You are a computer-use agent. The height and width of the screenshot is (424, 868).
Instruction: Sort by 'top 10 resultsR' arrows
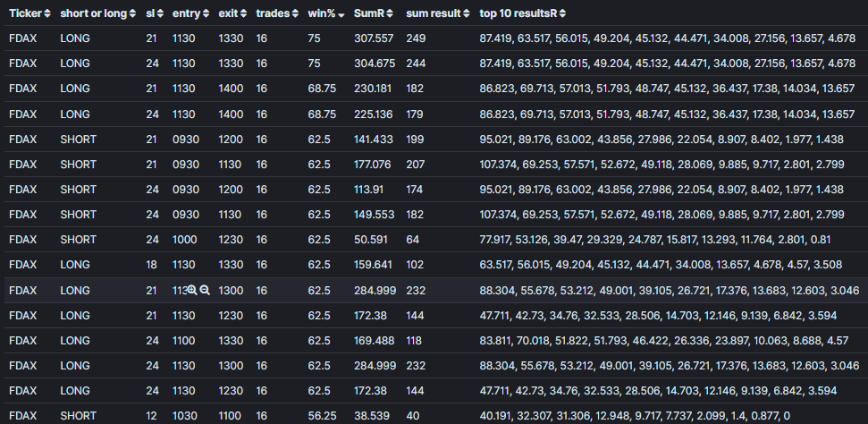[562, 13]
